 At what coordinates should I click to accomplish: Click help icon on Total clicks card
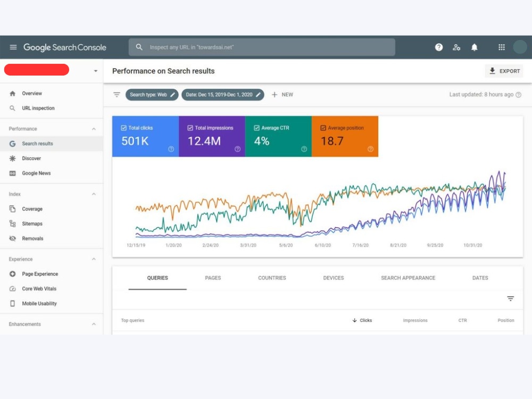(171, 149)
